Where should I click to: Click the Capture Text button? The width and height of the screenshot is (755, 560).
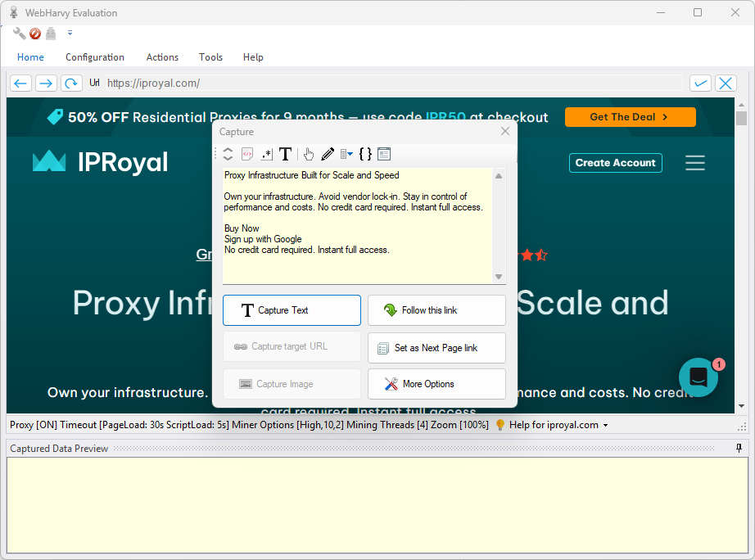[292, 310]
